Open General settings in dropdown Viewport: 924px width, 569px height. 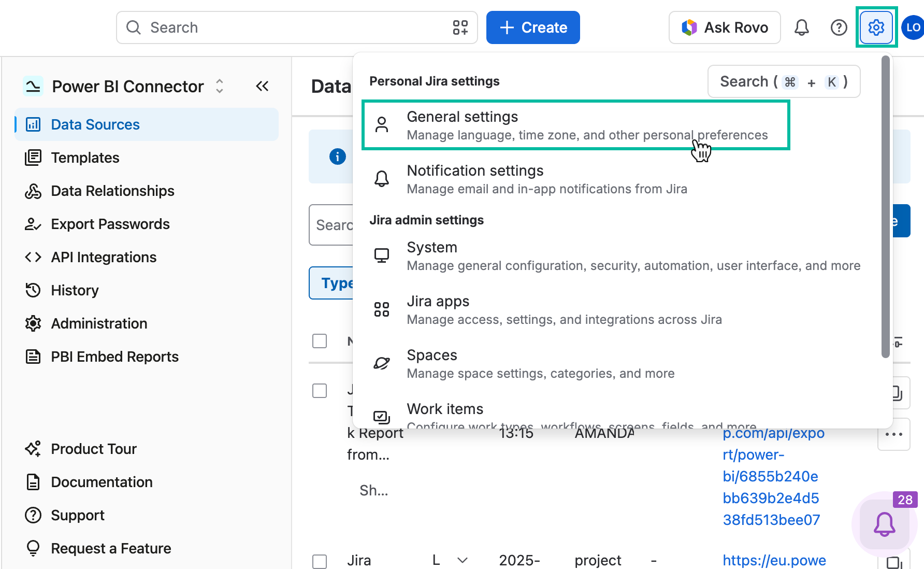coord(575,125)
